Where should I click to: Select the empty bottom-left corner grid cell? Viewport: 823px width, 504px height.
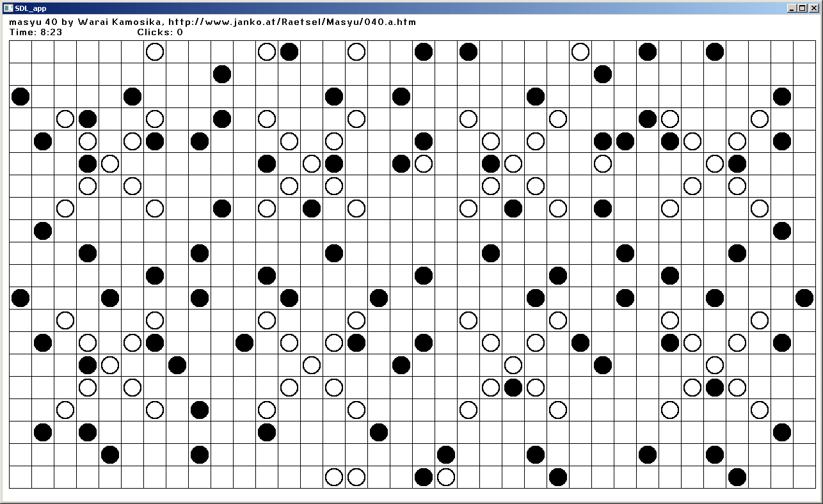(20, 477)
